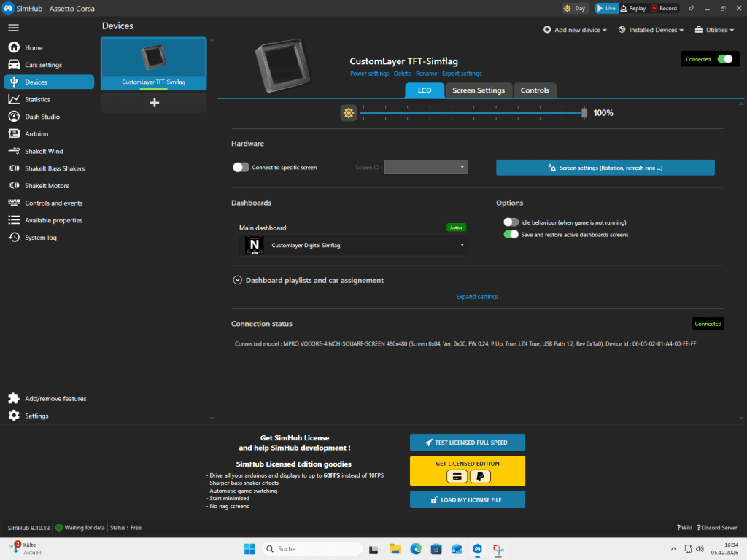
Task: Toggle the device Connected switch
Action: [x=724, y=59]
